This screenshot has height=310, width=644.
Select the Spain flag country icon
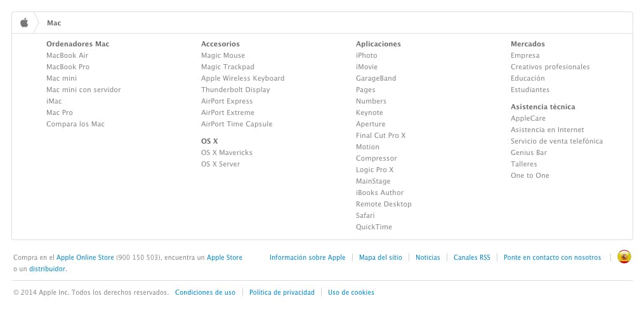[x=624, y=257]
